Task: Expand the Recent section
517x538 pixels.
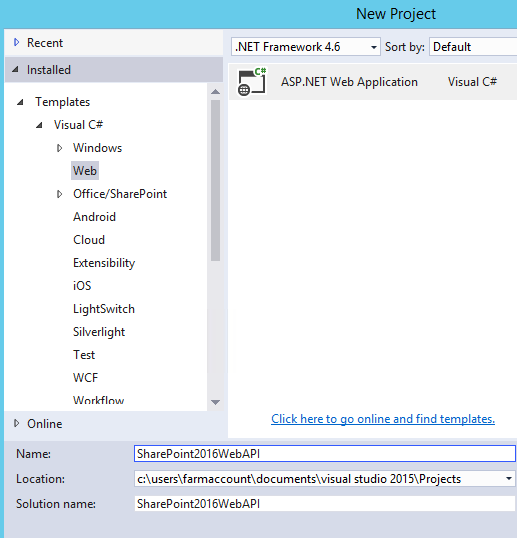Action: (x=16, y=43)
